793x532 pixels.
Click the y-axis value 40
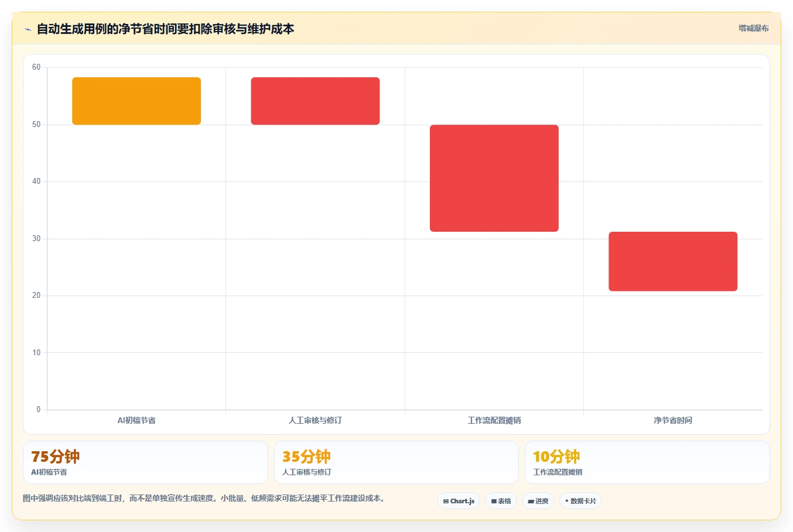click(36, 181)
